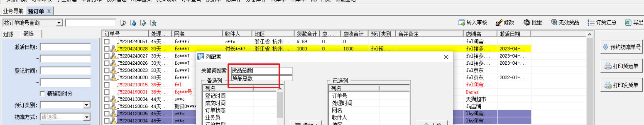
Task: Click the 无效货品 icon
Action: click(x=554, y=22)
